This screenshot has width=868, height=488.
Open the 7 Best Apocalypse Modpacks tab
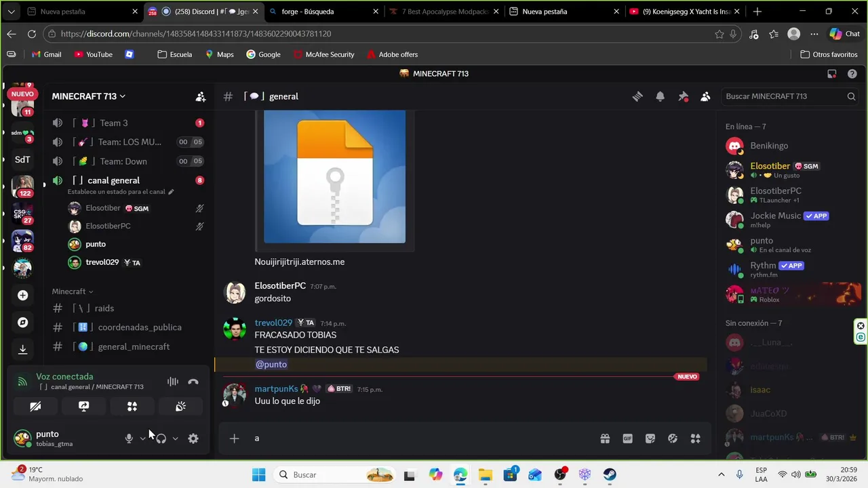click(444, 12)
